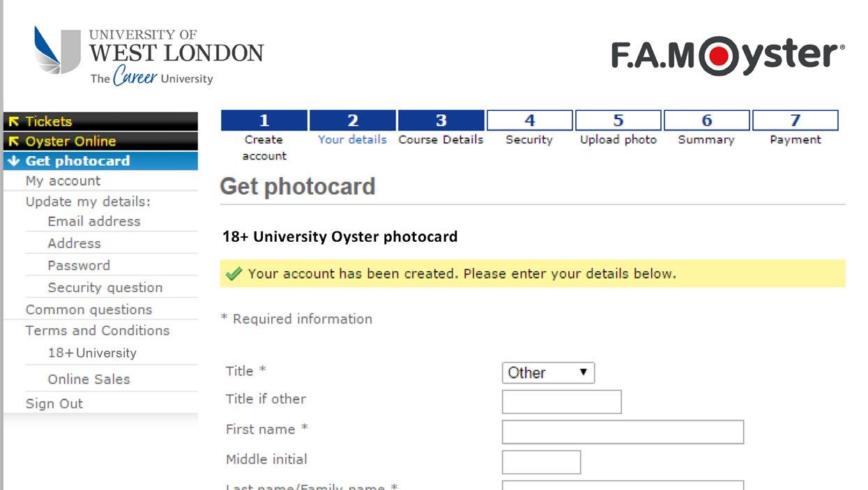This screenshot has height=490, width=868.
Task: Click the F.A.M Oyster logo
Action: pyautogui.click(x=727, y=56)
